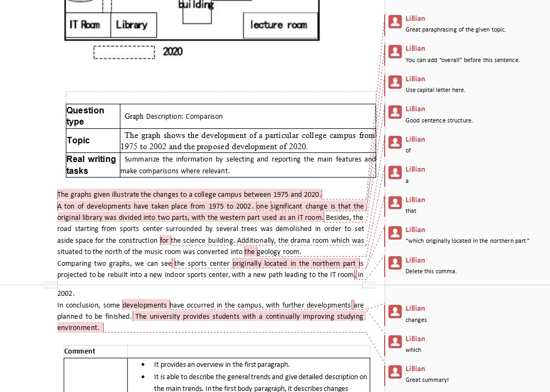Screen dimensions: 550x392
Task: Click the "2020" legend label under the diagram
Action: pos(173,51)
